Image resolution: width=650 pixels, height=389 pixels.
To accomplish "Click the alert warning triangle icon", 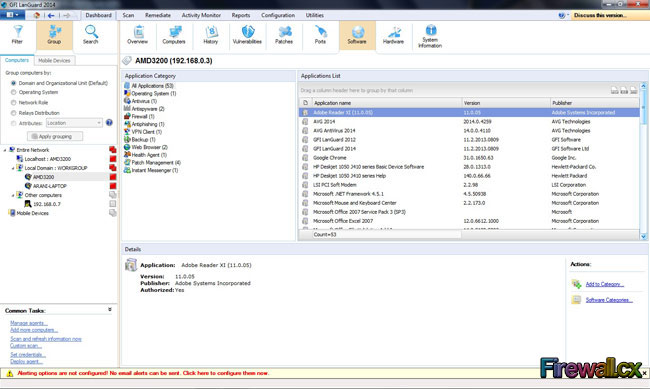I will (10, 373).
